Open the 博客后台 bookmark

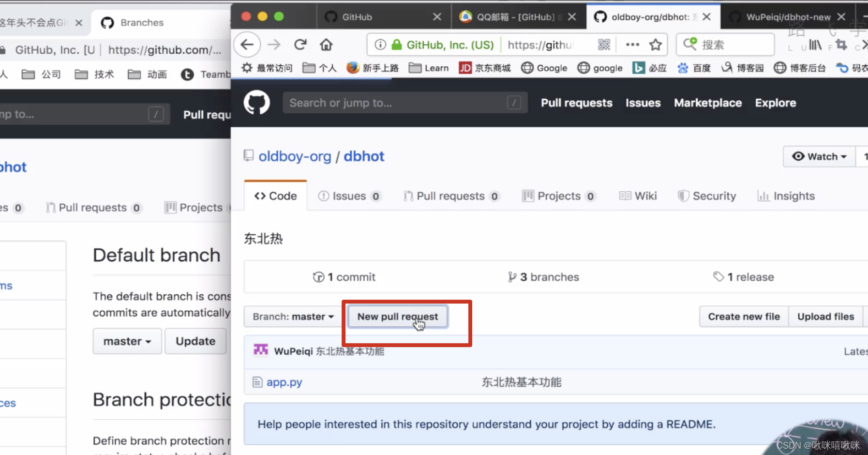tap(799, 68)
